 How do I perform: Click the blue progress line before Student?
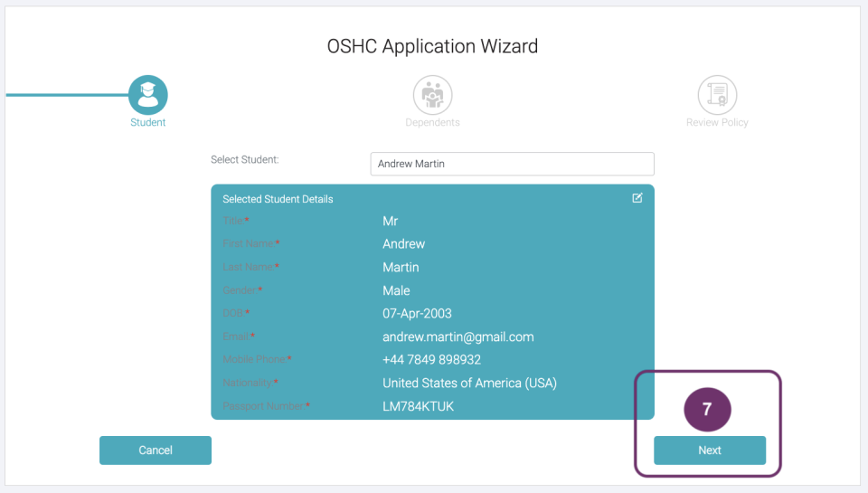(65, 95)
